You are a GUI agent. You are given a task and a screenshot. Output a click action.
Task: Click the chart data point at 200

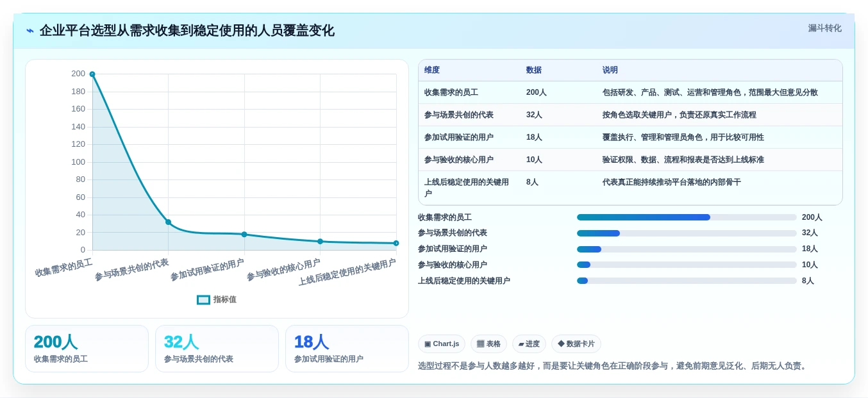(92, 74)
